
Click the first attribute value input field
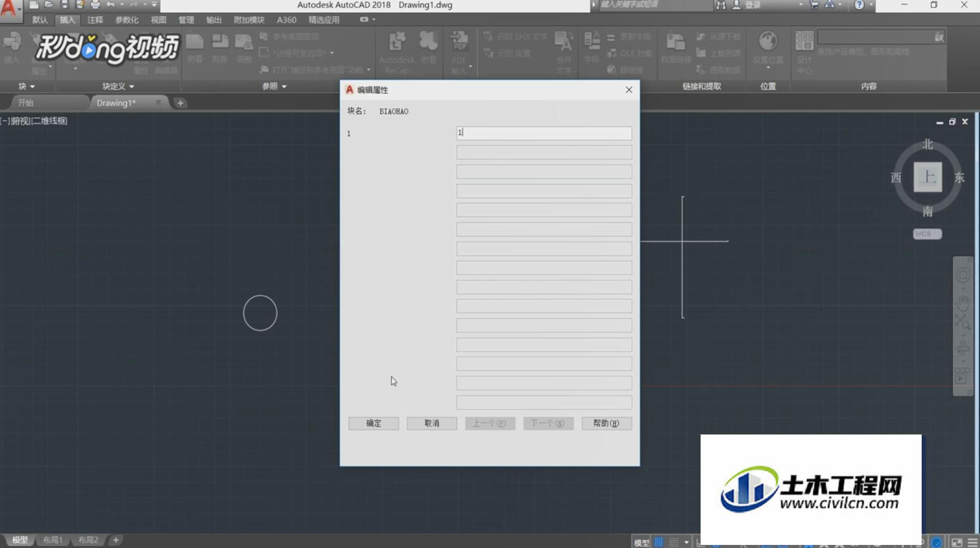544,133
